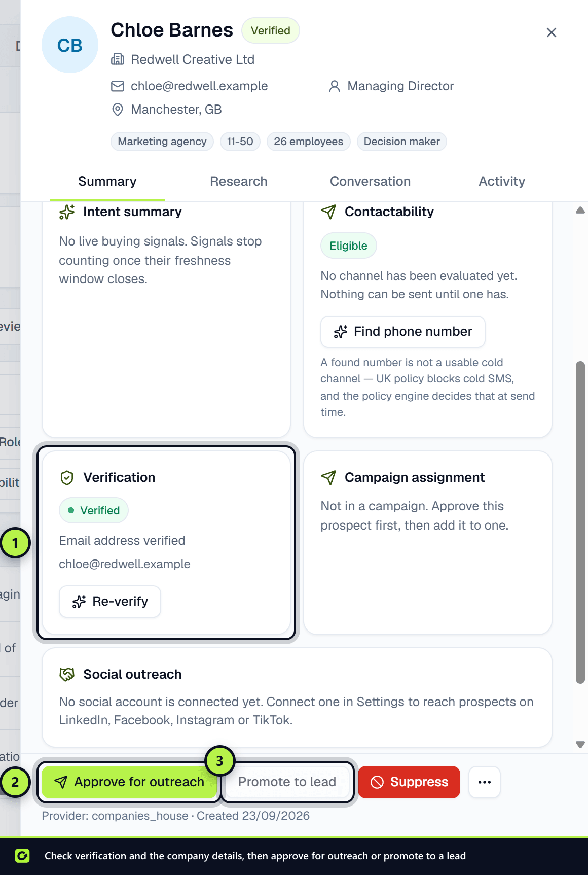Click the Eligible status badge
Viewport: 588px width, 875px height.
(349, 246)
